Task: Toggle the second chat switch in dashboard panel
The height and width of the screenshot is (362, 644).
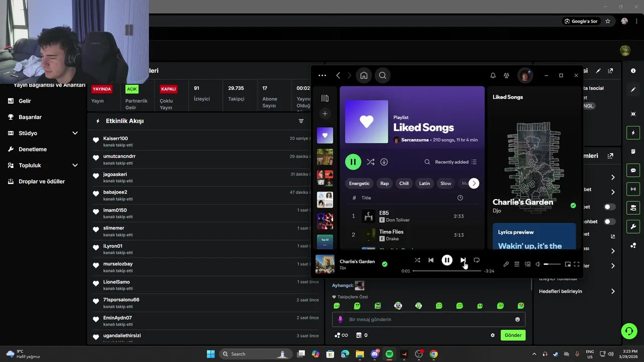Action: pos(609,221)
